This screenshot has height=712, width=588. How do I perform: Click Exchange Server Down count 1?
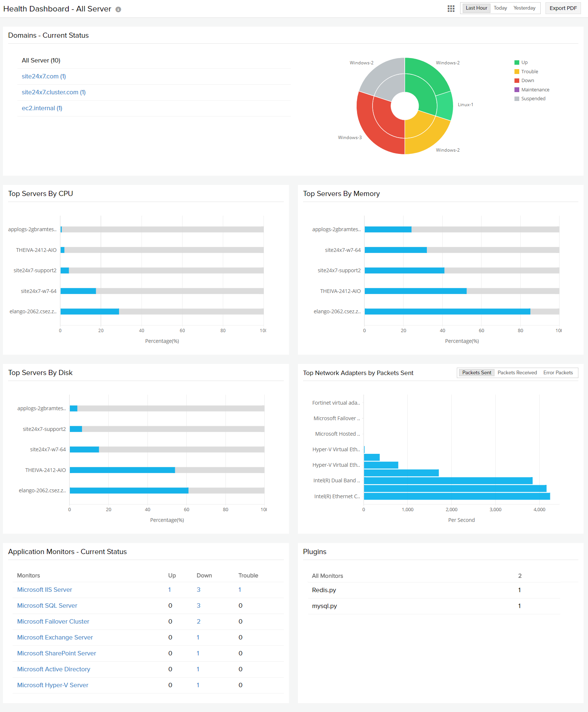pyautogui.click(x=198, y=637)
